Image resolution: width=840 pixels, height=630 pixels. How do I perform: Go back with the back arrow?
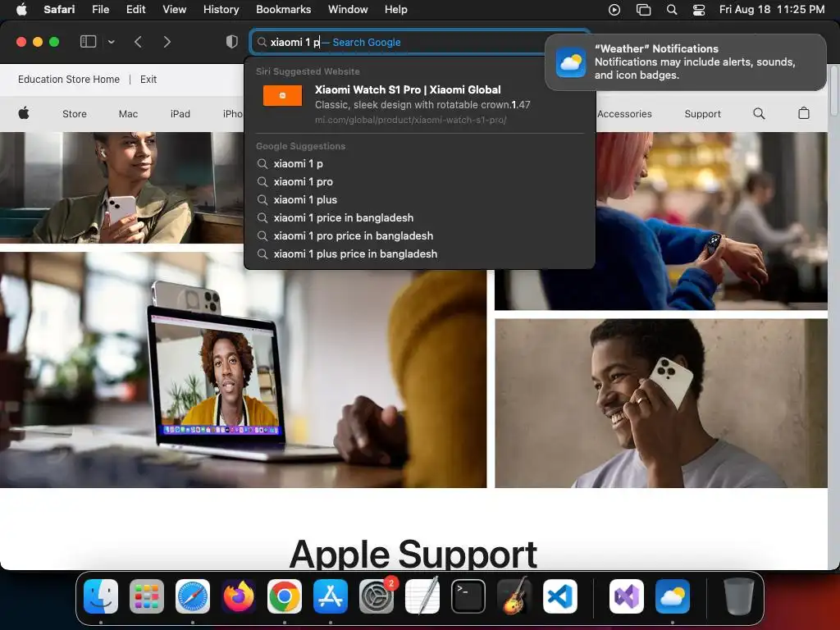[x=138, y=42]
